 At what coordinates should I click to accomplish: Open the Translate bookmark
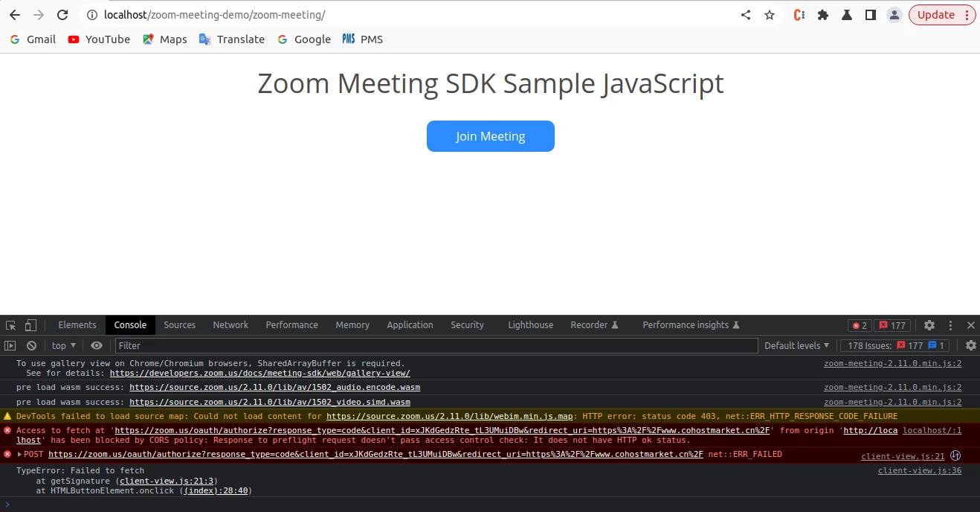tap(232, 39)
